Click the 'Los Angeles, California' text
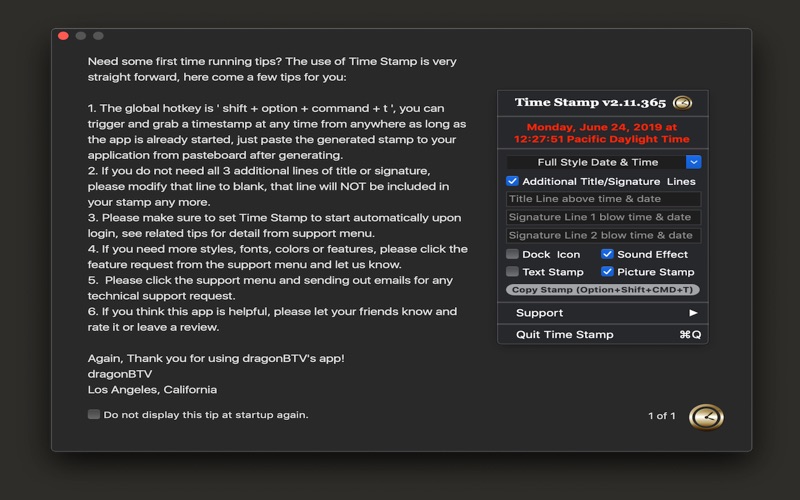Image resolution: width=800 pixels, height=500 pixels. pos(152,389)
